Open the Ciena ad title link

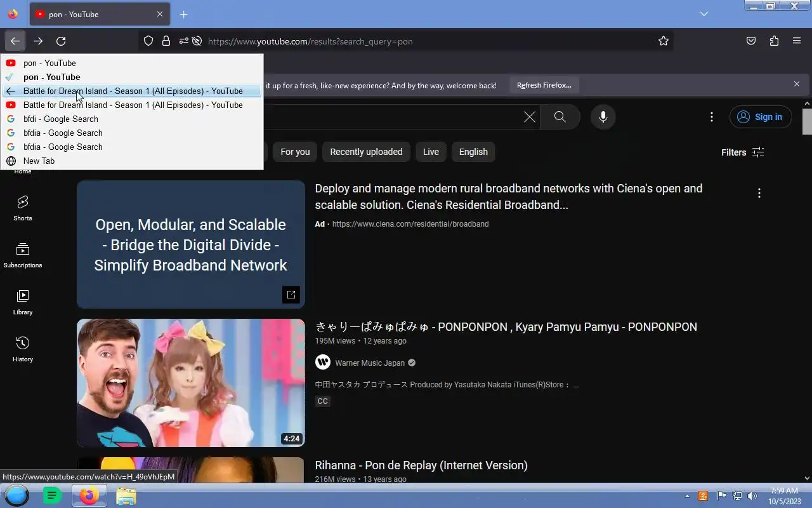point(508,197)
